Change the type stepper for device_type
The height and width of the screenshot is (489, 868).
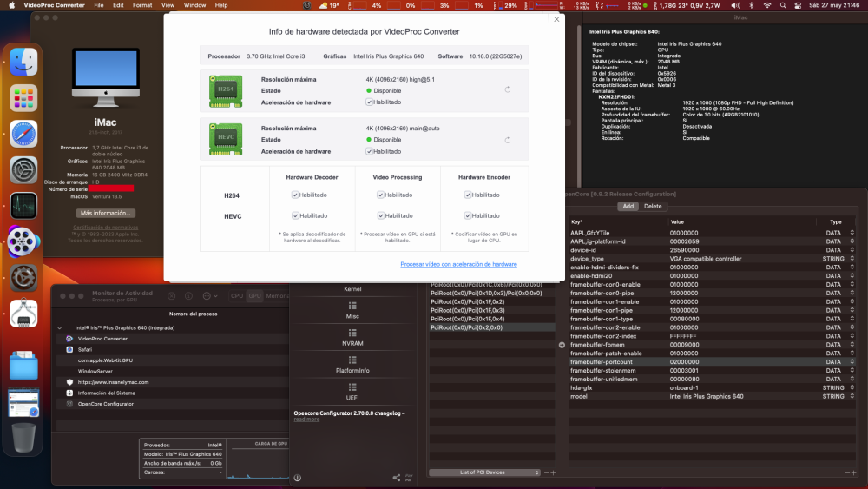coord(852,259)
